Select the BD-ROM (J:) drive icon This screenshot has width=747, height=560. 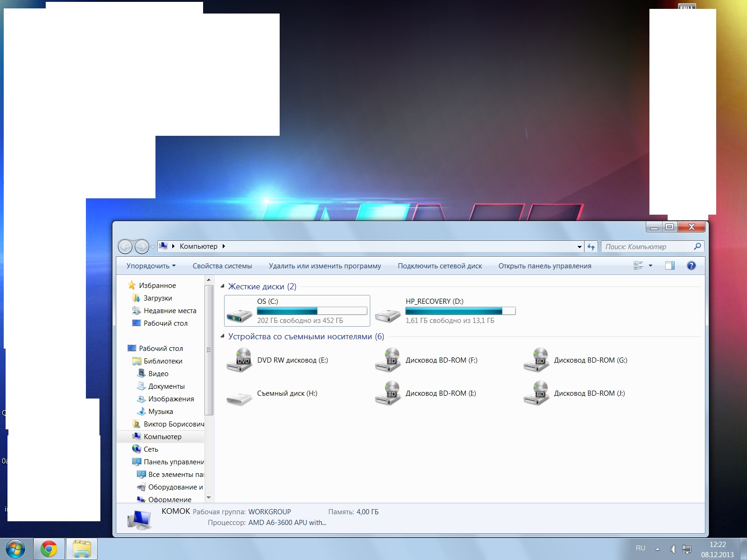point(536,393)
